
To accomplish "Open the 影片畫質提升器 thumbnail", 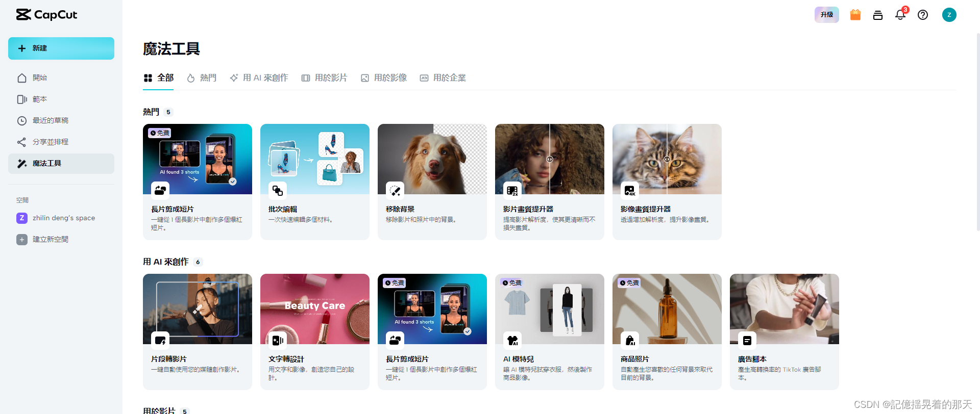I will click(550, 159).
